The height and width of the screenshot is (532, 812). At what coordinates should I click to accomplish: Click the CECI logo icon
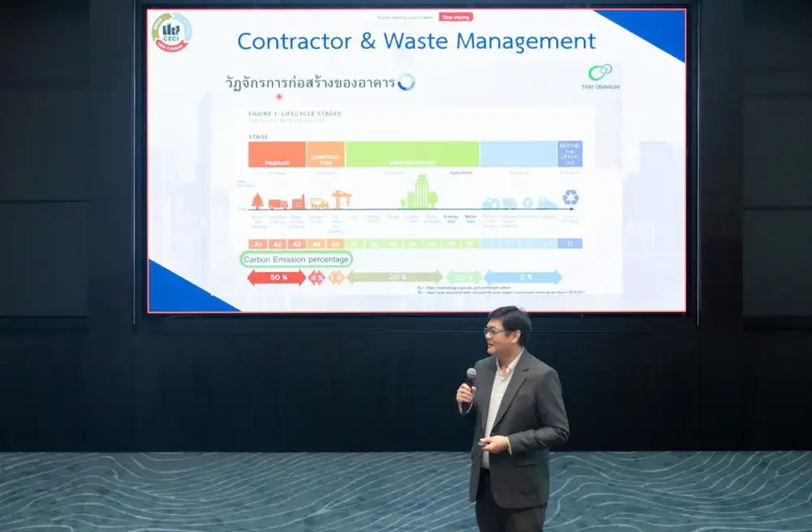[171, 32]
